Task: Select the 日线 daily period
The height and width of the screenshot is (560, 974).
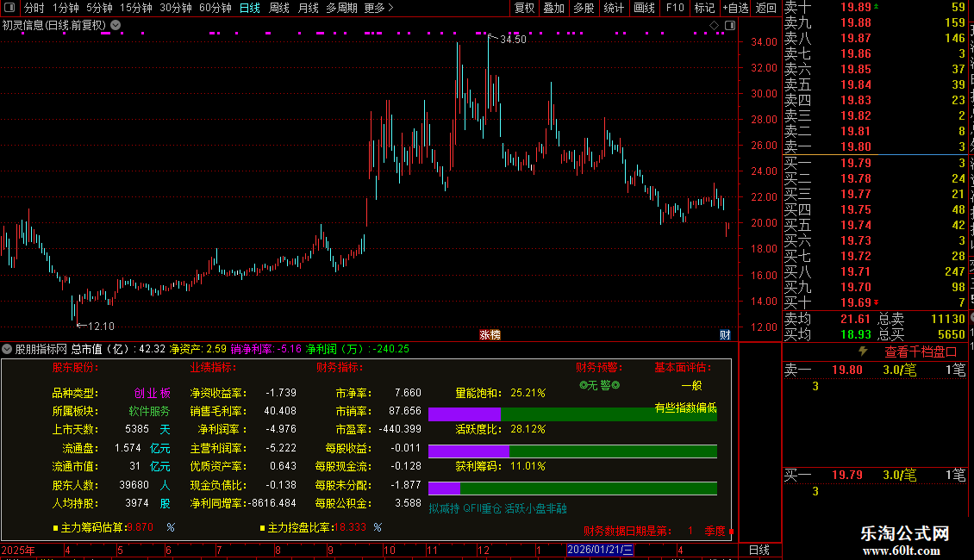Action: click(x=250, y=8)
